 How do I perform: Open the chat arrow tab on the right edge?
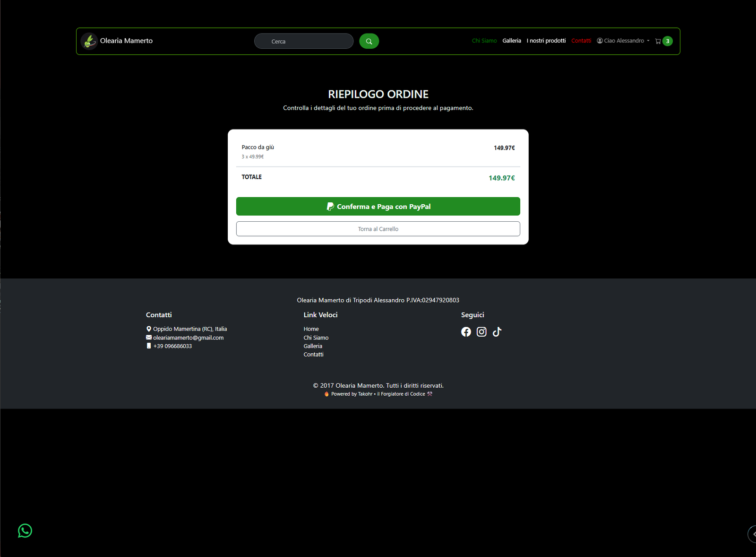[x=752, y=534]
